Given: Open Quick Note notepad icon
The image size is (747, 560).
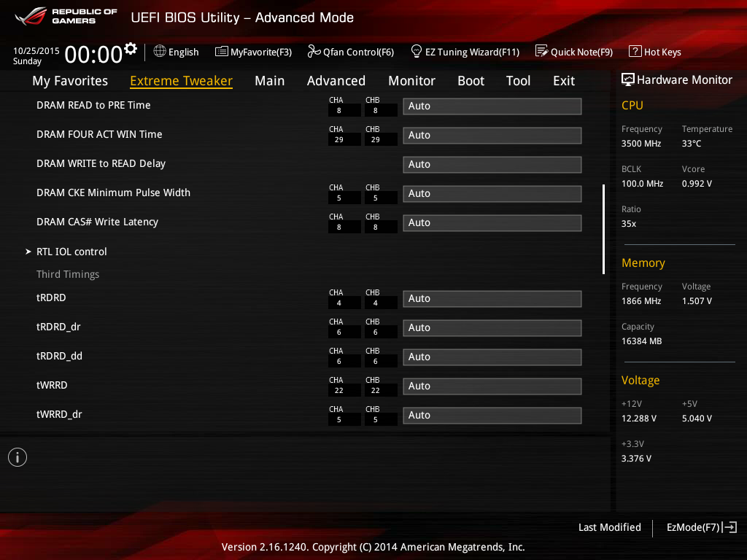Looking at the screenshot, I should [x=542, y=51].
